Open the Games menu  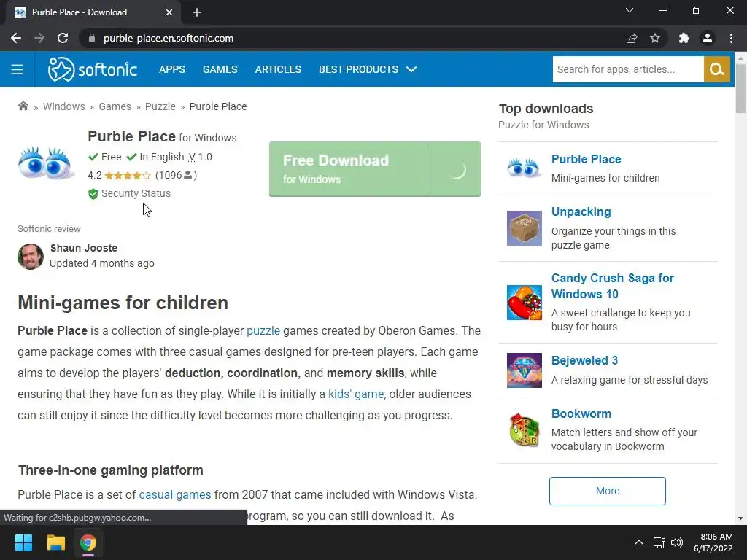(220, 69)
